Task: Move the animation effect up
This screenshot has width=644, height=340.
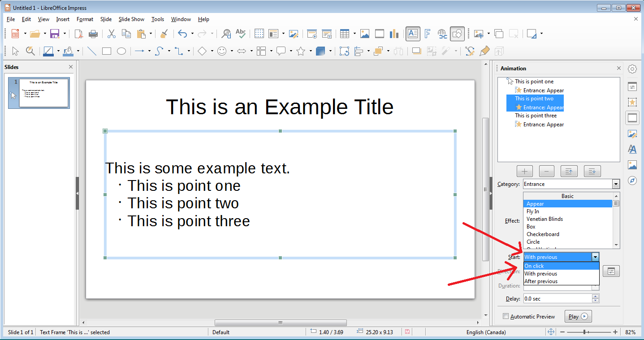Action: coord(569,171)
